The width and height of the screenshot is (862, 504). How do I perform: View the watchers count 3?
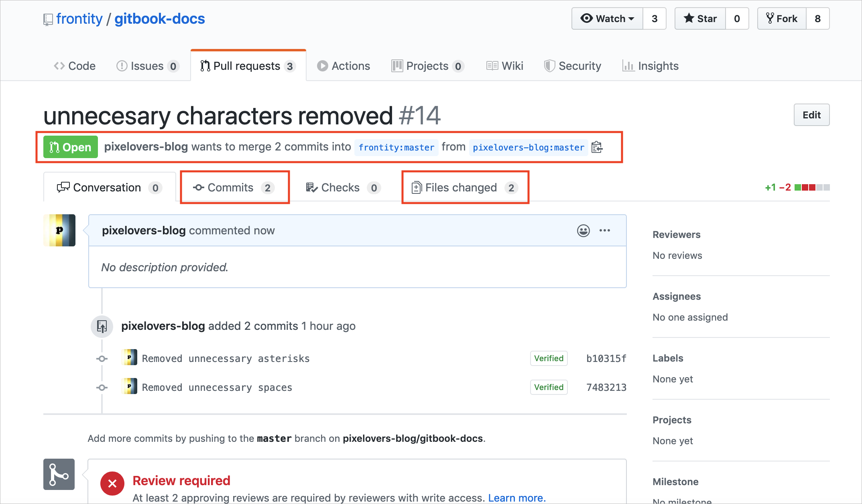pos(655,18)
